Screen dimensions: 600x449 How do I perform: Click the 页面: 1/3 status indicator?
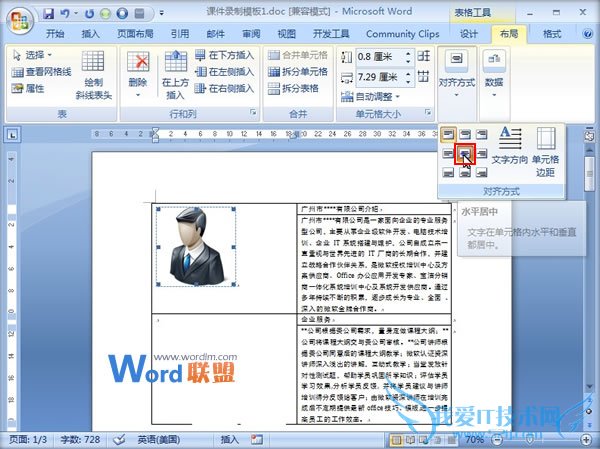click(28, 439)
